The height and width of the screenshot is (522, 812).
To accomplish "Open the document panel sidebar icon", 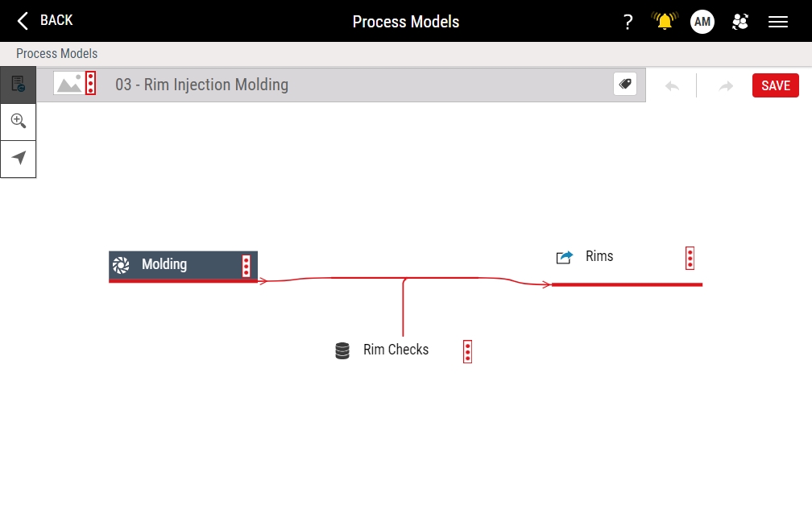I will (18, 84).
